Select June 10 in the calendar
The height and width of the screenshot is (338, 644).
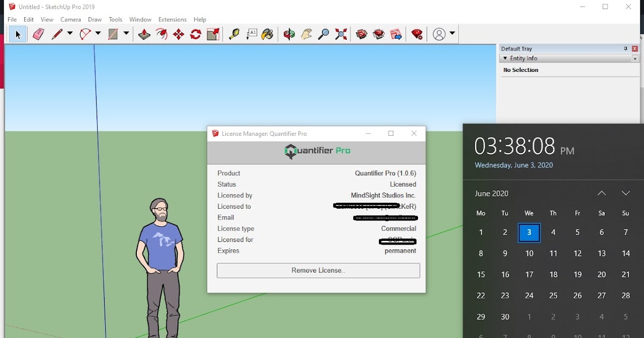coord(529,253)
